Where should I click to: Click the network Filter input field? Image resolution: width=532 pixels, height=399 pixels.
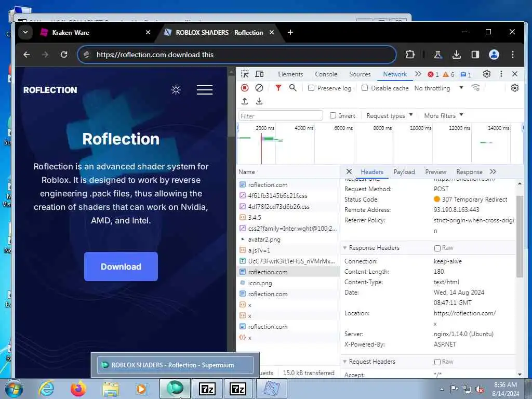tap(281, 116)
